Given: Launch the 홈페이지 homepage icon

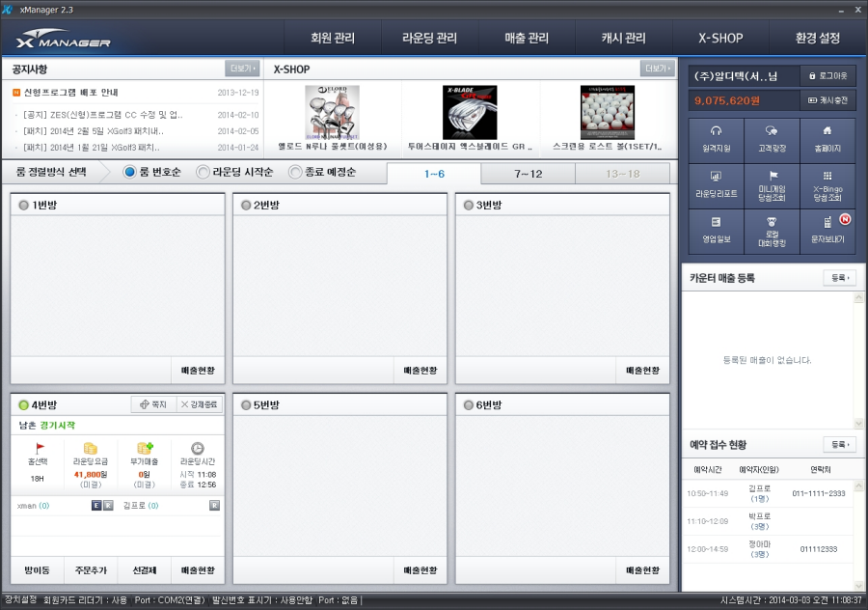Looking at the screenshot, I should [827, 138].
